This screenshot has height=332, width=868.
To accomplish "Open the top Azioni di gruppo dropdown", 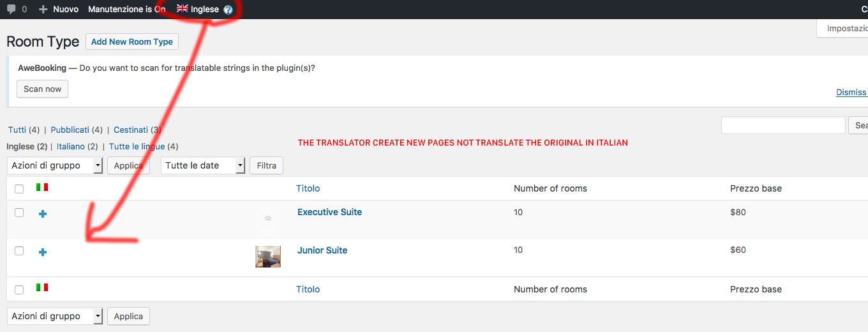I will pos(55,165).
